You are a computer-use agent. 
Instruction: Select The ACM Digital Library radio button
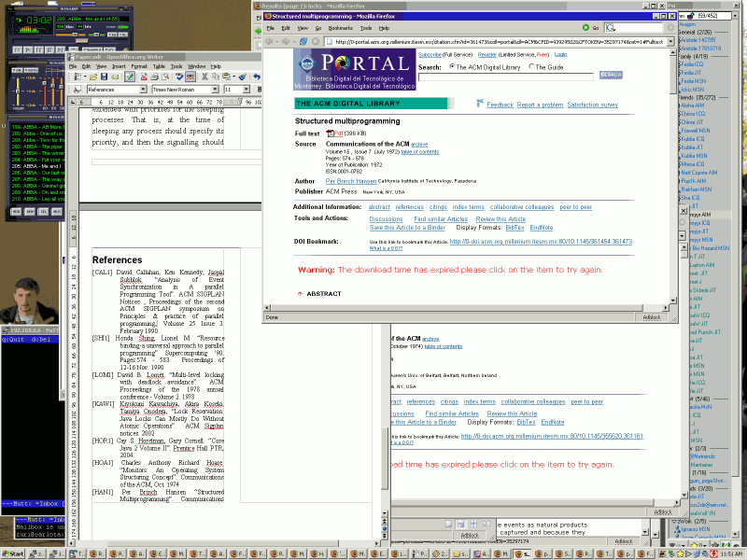click(x=452, y=64)
